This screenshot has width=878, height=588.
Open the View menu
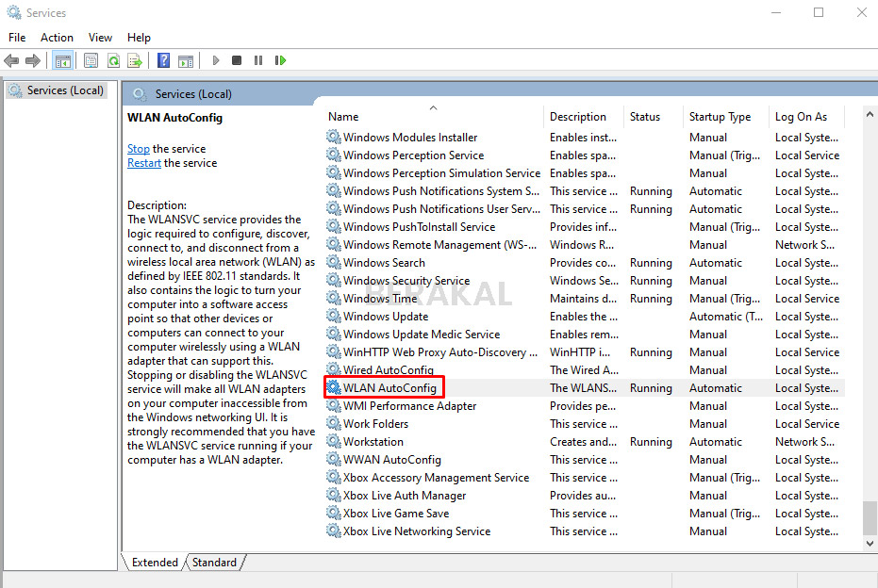100,38
